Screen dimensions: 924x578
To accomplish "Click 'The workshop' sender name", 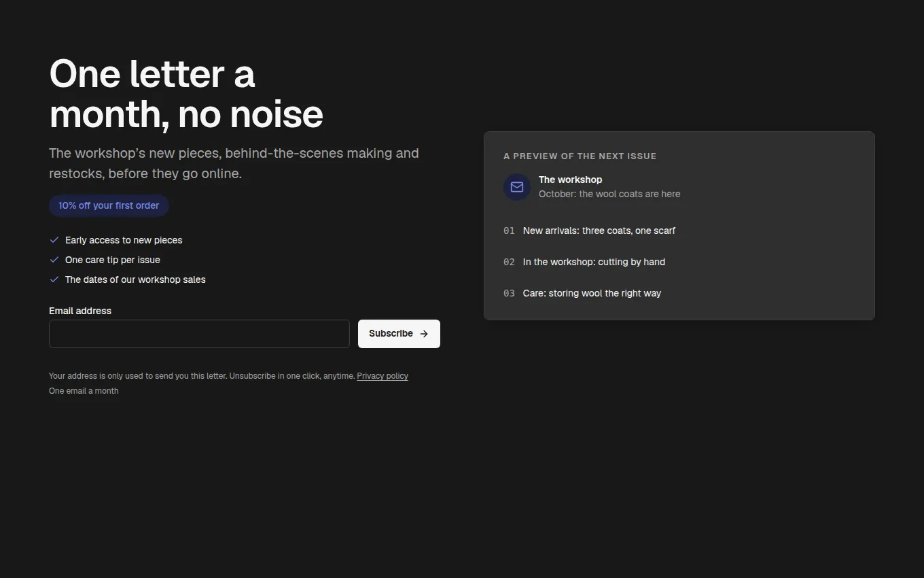I will (570, 180).
